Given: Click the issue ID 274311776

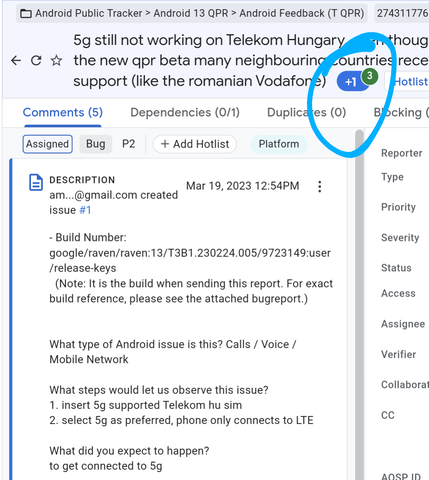Looking at the screenshot, I should tap(402, 13).
